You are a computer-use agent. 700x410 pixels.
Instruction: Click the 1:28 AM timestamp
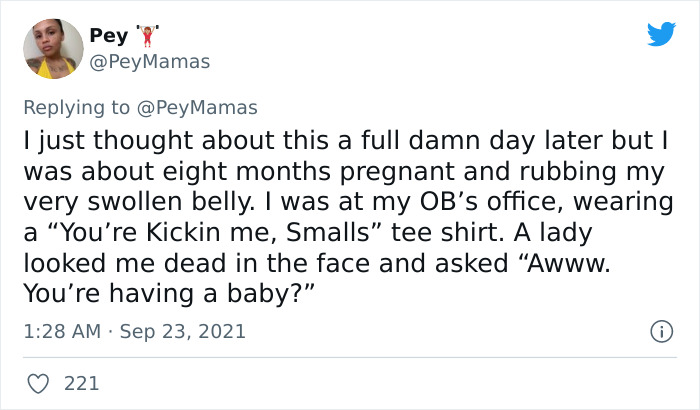(59, 331)
